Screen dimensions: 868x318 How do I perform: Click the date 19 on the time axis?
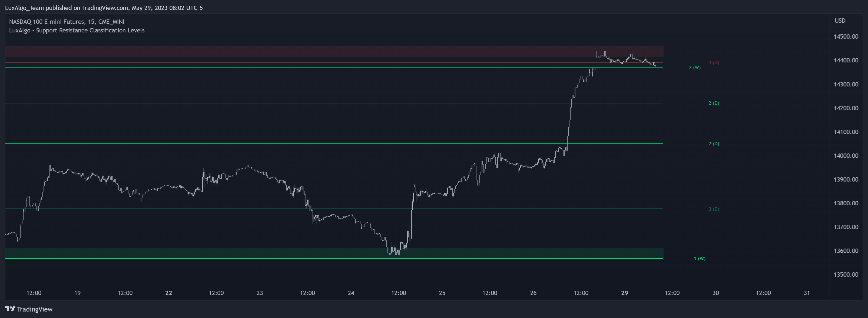click(x=78, y=293)
